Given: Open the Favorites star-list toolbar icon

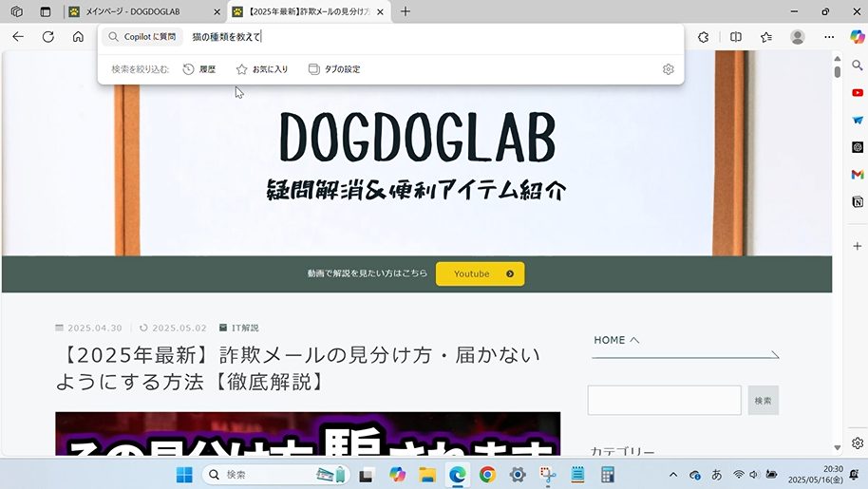Looking at the screenshot, I should [766, 37].
